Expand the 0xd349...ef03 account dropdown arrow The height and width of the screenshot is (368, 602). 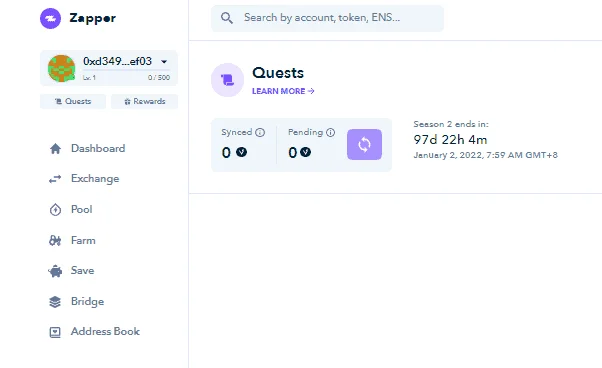click(164, 62)
